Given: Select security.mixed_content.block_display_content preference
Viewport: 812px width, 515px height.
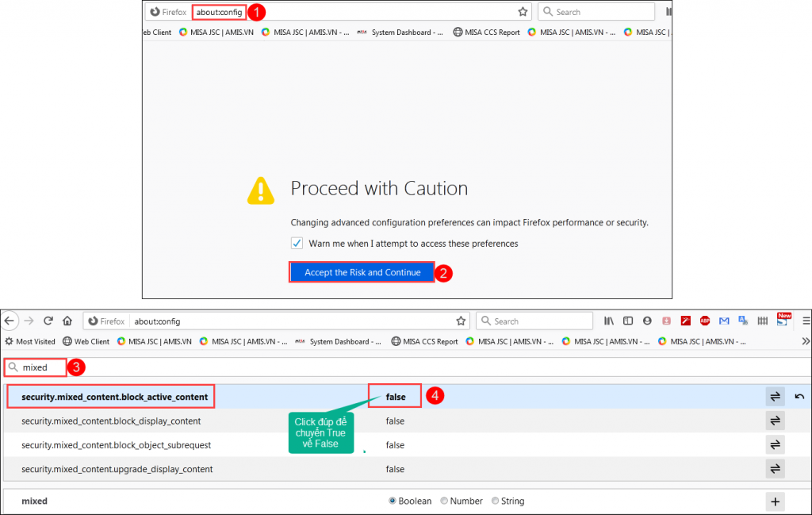Looking at the screenshot, I should 111,421.
